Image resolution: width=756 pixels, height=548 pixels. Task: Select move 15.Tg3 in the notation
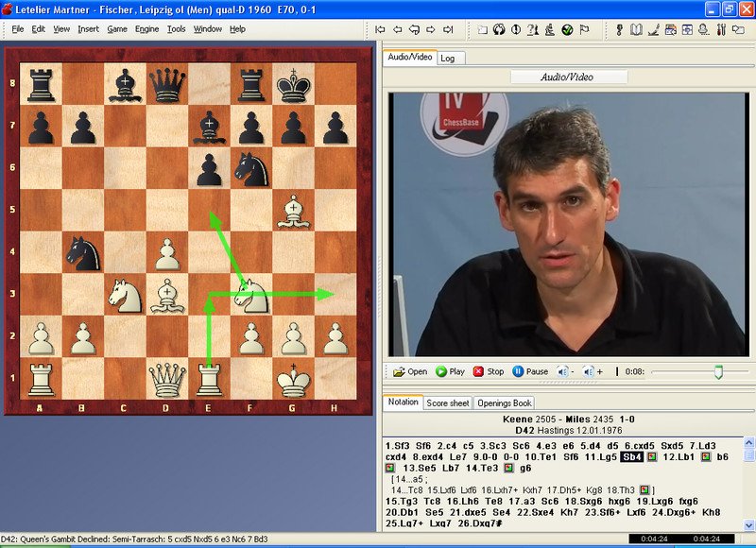coord(403,502)
